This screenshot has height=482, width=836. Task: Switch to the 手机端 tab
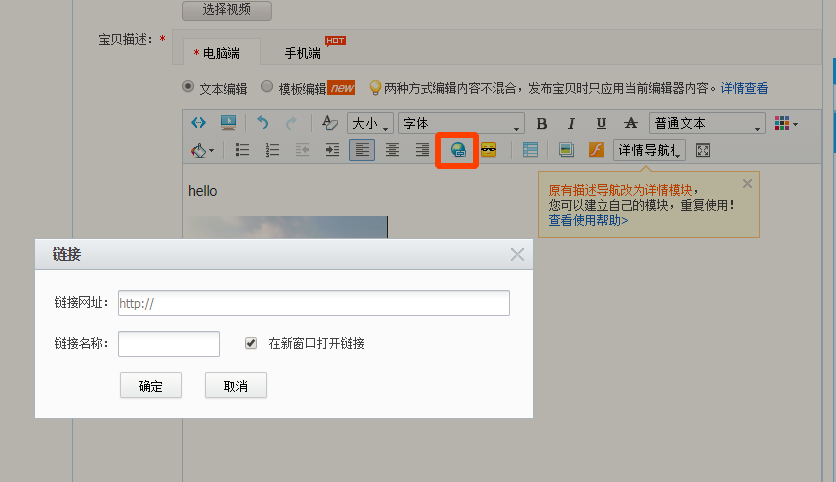coord(302,53)
